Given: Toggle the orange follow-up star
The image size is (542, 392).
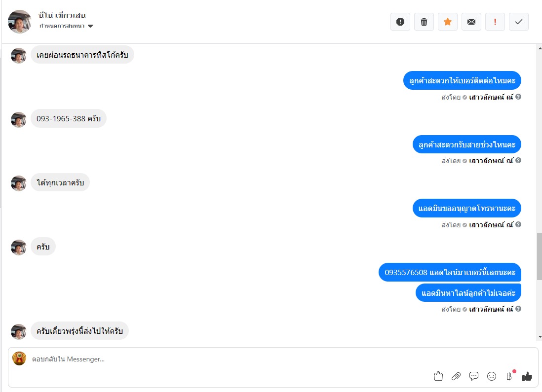Looking at the screenshot, I should pyautogui.click(x=448, y=22).
